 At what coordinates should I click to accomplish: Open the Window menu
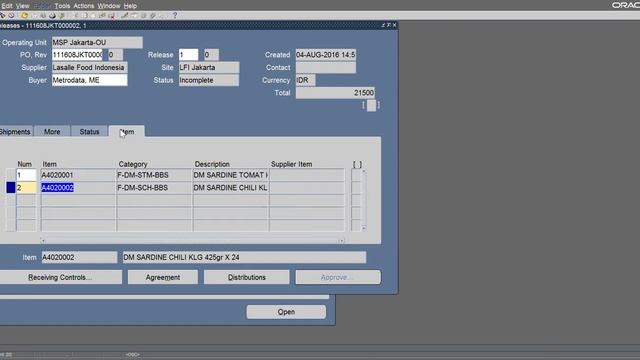point(109,6)
